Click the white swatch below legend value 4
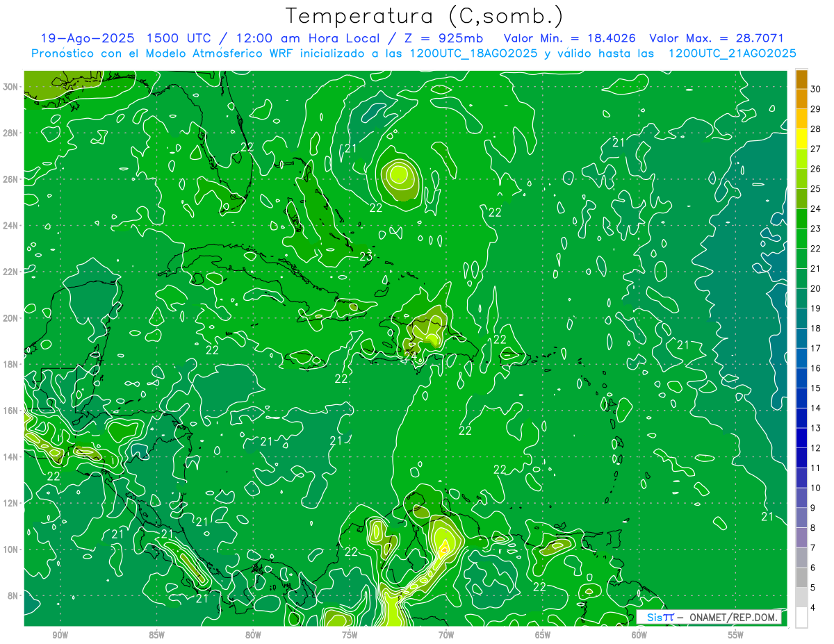This screenshot has height=644, width=834. [x=801, y=618]
